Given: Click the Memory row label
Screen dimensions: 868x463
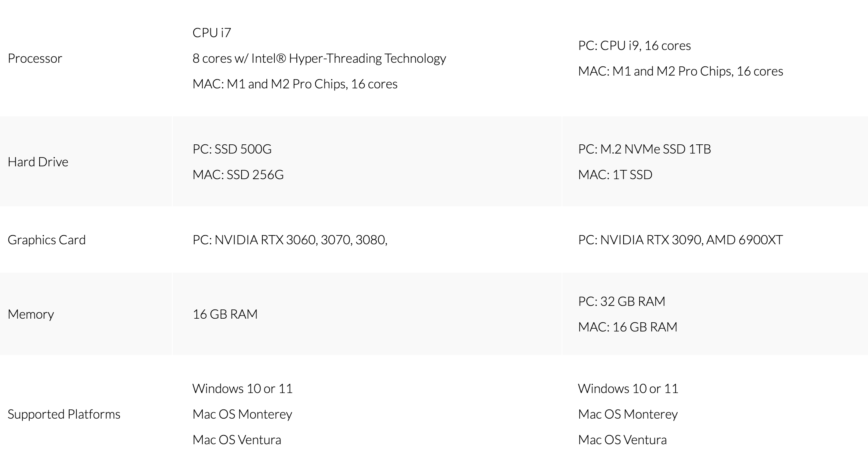Looking at the screenshot, I should [x=31, y=314].
